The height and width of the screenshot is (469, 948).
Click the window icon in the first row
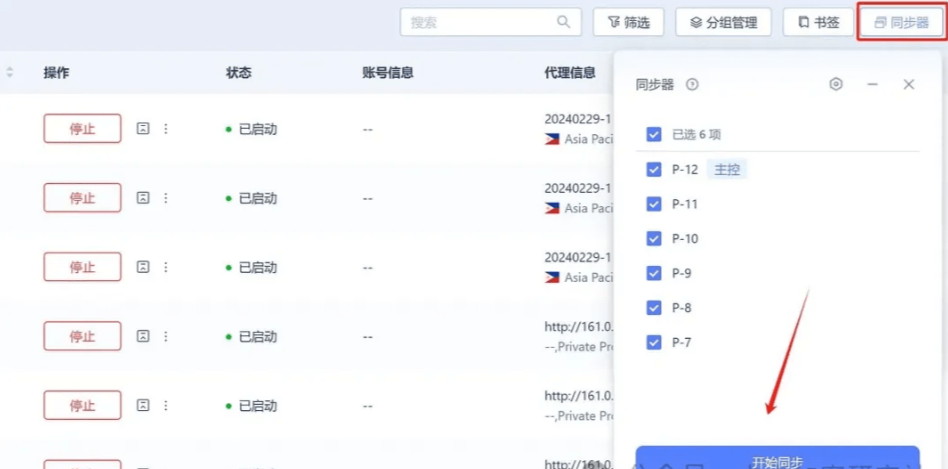point(143,129)
